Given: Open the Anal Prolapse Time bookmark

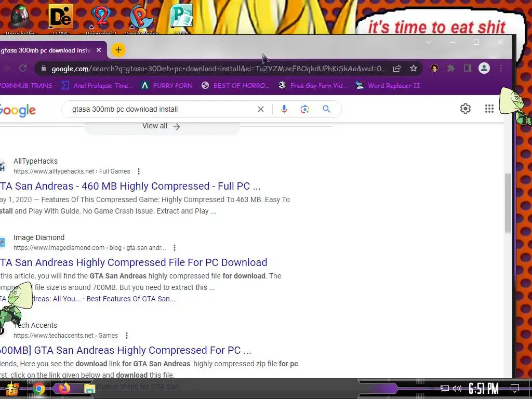Looking at the screenshot, I should pyautogui.click(x=97, y=86).
